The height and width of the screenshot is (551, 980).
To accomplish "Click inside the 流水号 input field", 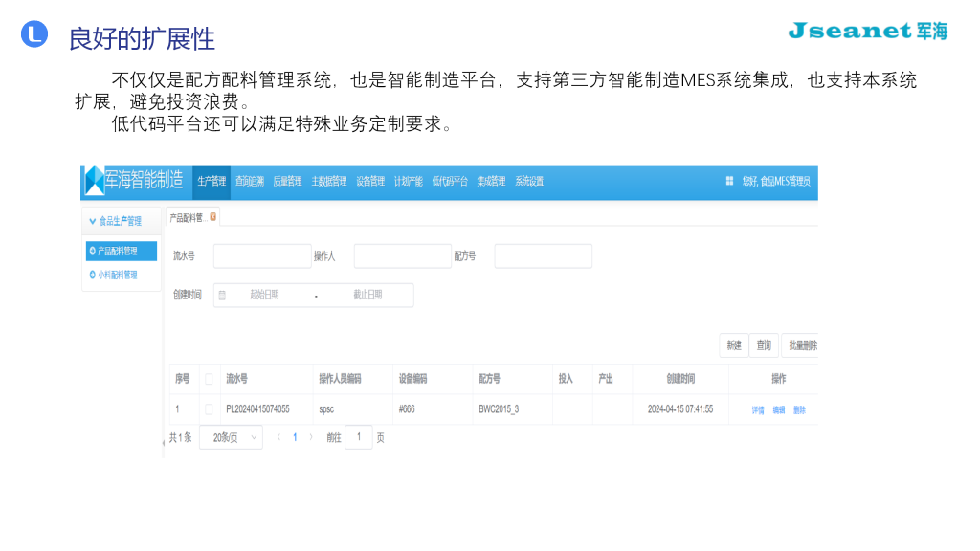I will [x=261, y=255].
